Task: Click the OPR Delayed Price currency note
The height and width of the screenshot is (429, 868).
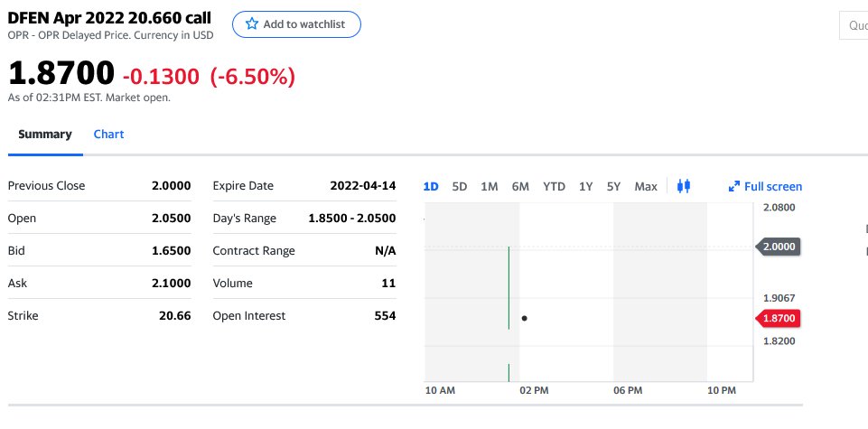Action: (111, 35)
